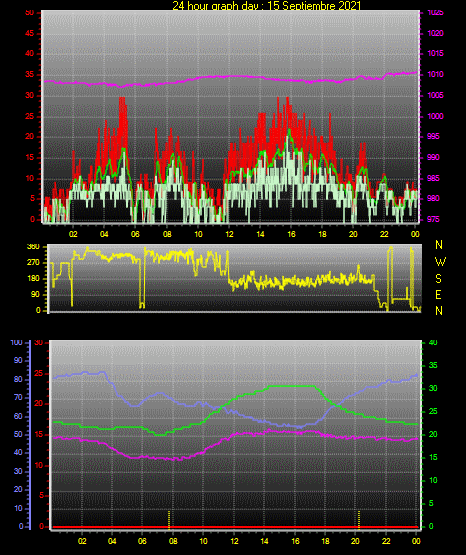Click the E compass label beside direction graph
Viewport: 466px width, 555px height.
point(438,294)
